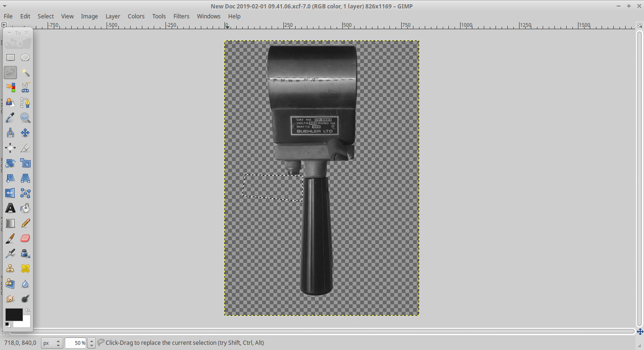Open the Edit menu
The image size is (644, 350).
tap(25, 16)
